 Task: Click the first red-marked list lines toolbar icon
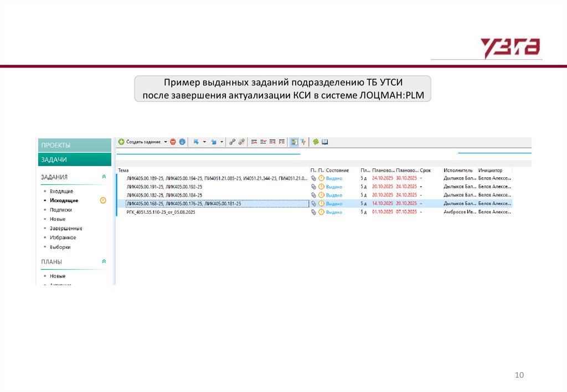click(x=254, y=142)
